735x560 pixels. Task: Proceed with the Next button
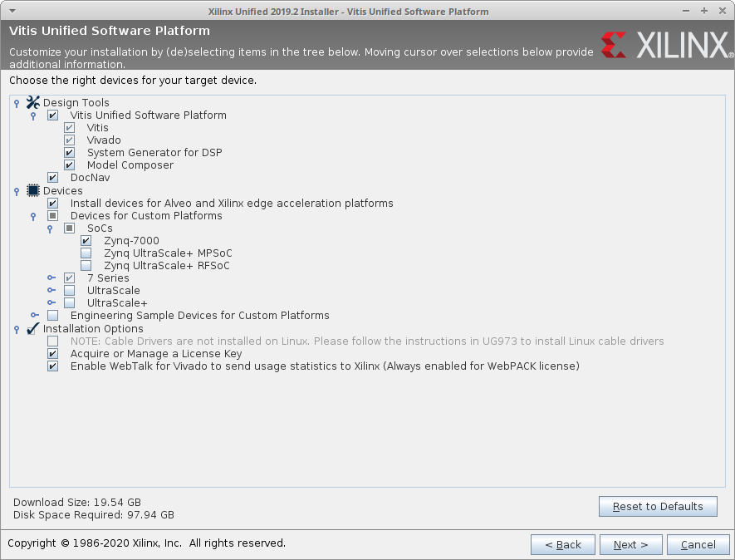[631, 544]
